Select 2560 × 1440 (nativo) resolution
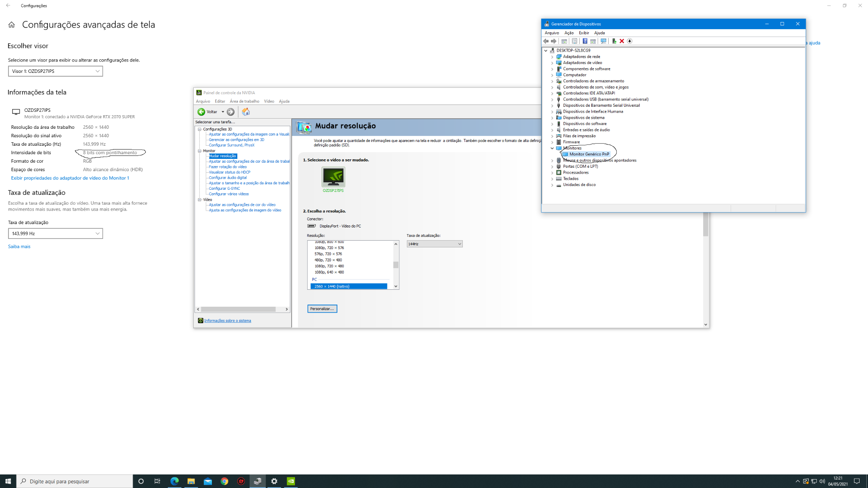 tap(349, 286)
